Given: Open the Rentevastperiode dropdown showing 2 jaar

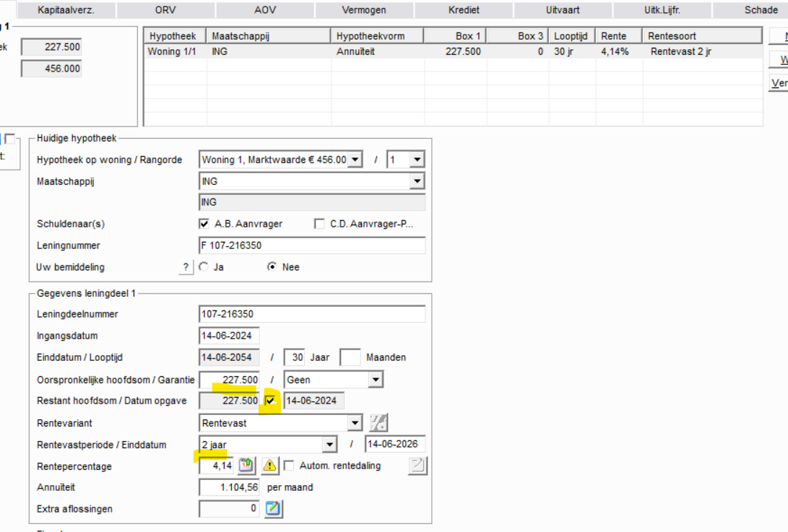Looking at the screenshot, I should 329,445.
